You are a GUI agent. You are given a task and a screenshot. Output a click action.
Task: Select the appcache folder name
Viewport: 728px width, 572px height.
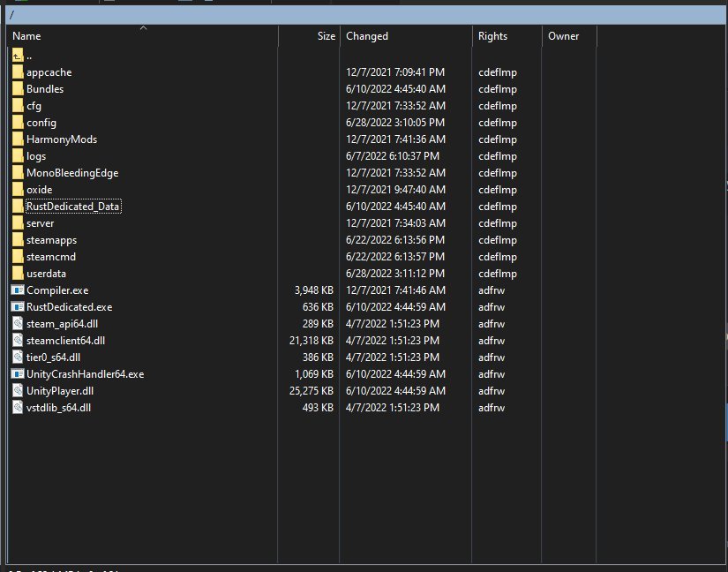[49, 72]
